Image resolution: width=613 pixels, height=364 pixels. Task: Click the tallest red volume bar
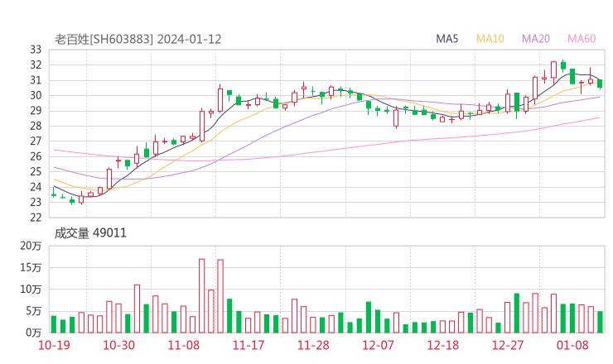click(x=202, y=295)
